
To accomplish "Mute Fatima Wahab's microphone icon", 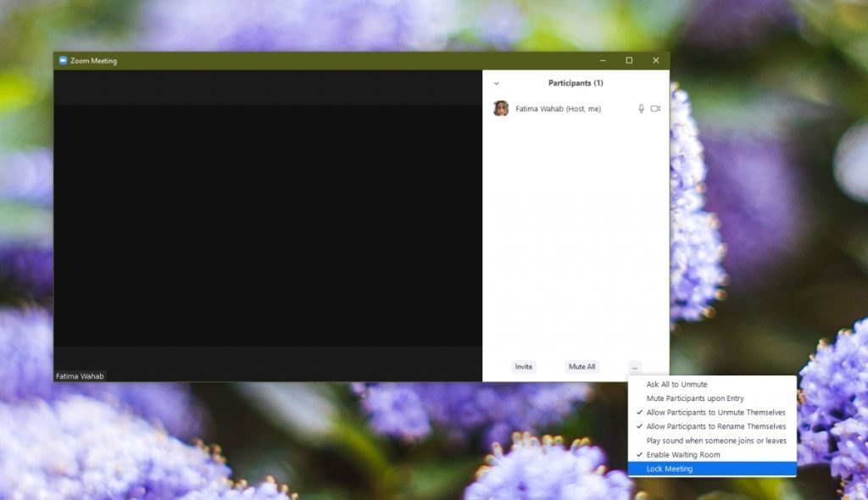I will click(x=641, y=108).
